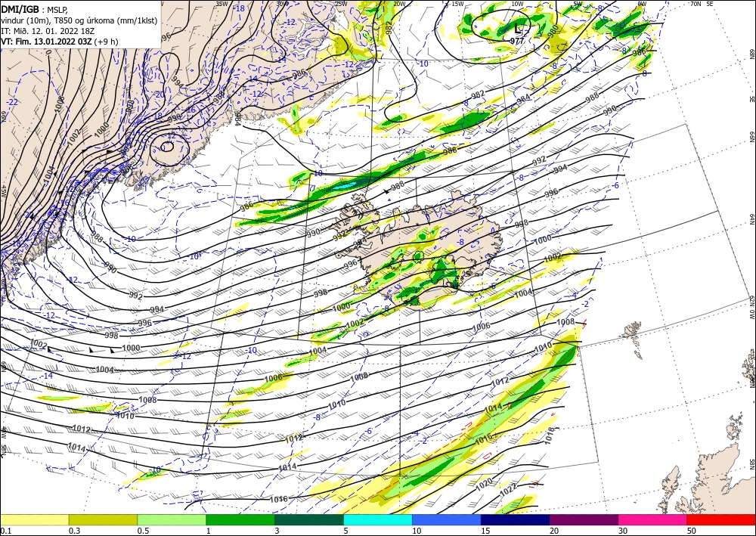Select the '20' legend value label
The width and height of the screenshot is (756, 536).
pyautogui.click(x=554, y=531)
